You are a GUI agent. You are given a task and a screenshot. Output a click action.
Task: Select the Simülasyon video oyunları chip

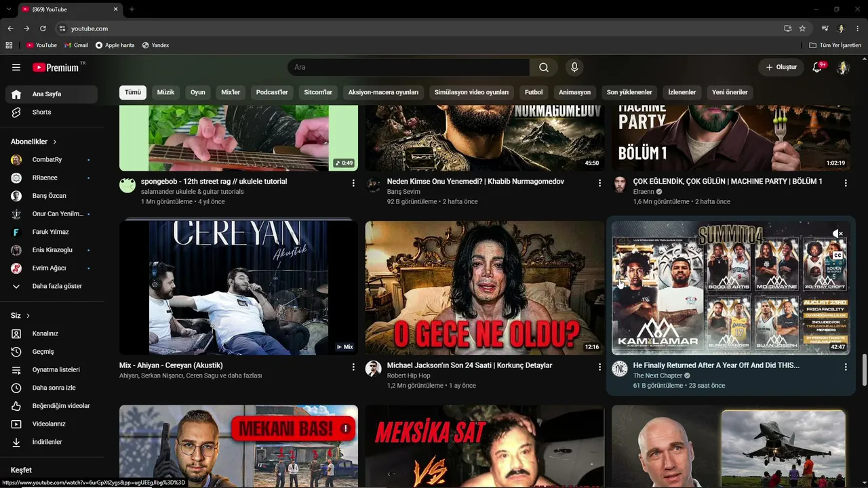(x=471, y=92)
